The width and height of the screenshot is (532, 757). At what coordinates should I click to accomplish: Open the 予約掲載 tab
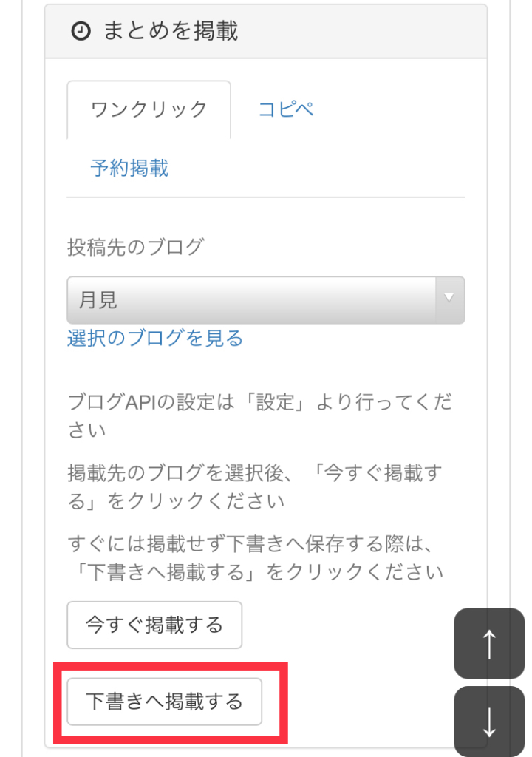tap(129, 169)
